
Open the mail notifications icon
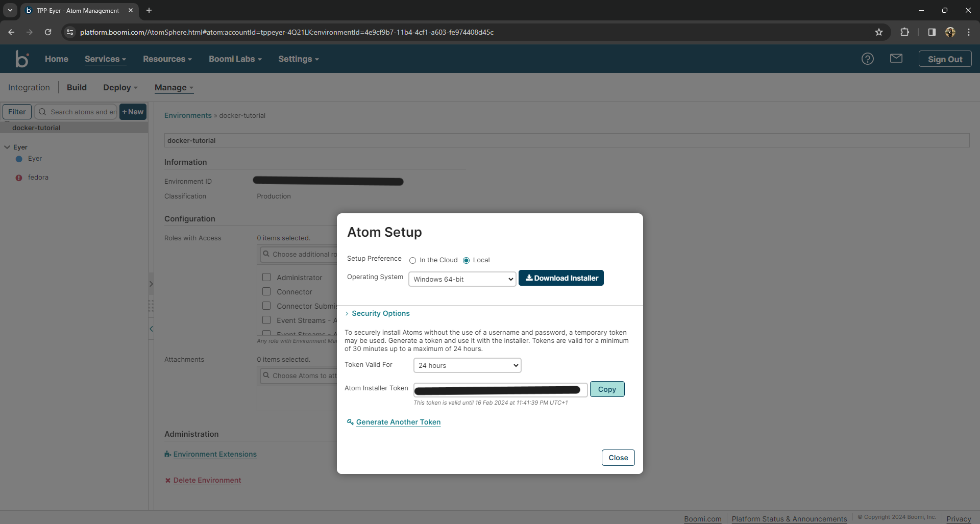(x=897, y=58)
